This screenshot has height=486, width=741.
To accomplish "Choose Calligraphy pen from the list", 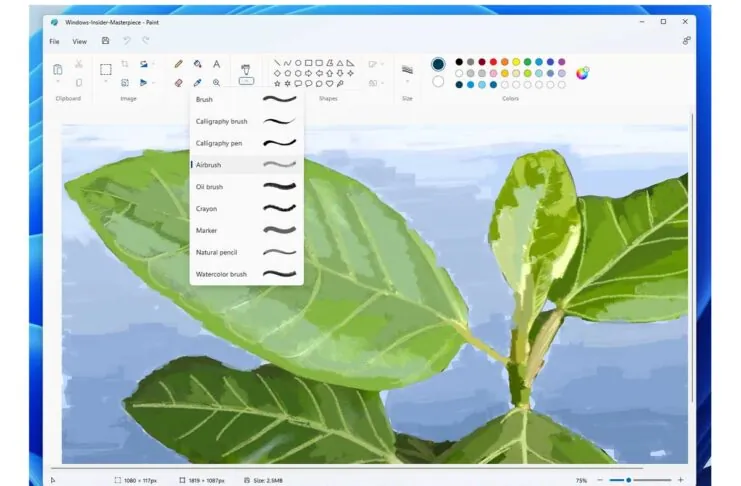I will (x=246, y=143).
